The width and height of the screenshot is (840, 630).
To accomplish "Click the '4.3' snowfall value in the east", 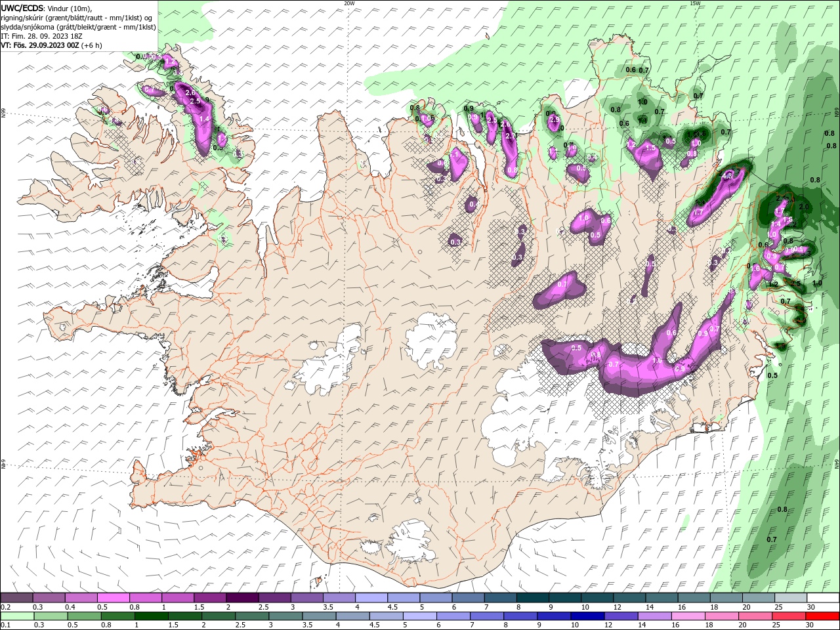I will coord(727,176).
